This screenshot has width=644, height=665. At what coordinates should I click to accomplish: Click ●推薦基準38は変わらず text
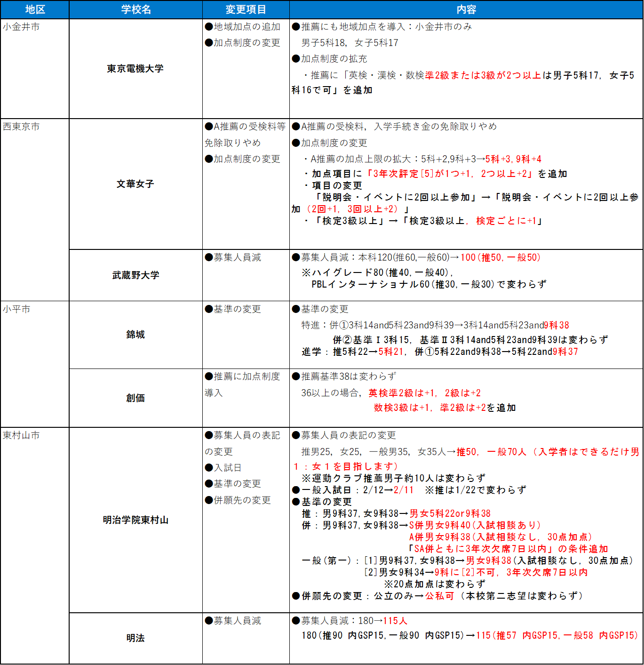344,377
